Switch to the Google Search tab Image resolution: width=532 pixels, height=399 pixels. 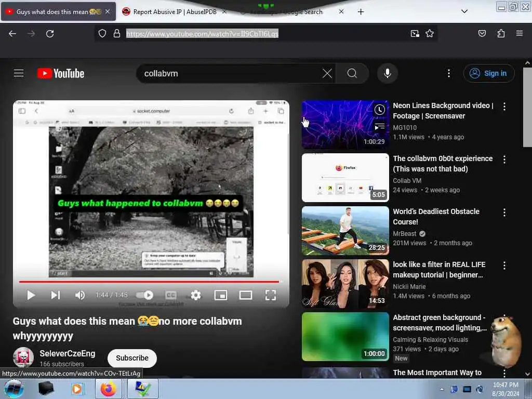click(292, 11)
